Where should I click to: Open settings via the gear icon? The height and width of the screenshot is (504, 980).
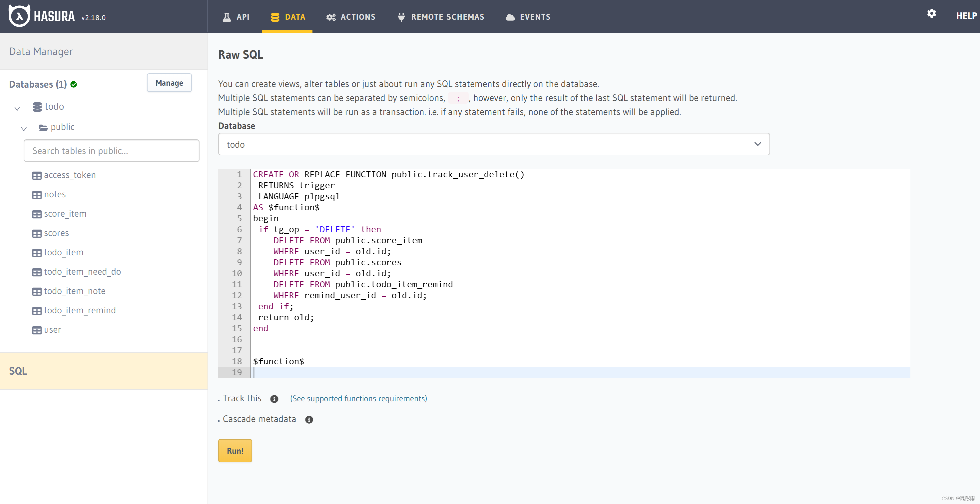tap(931, 14)
